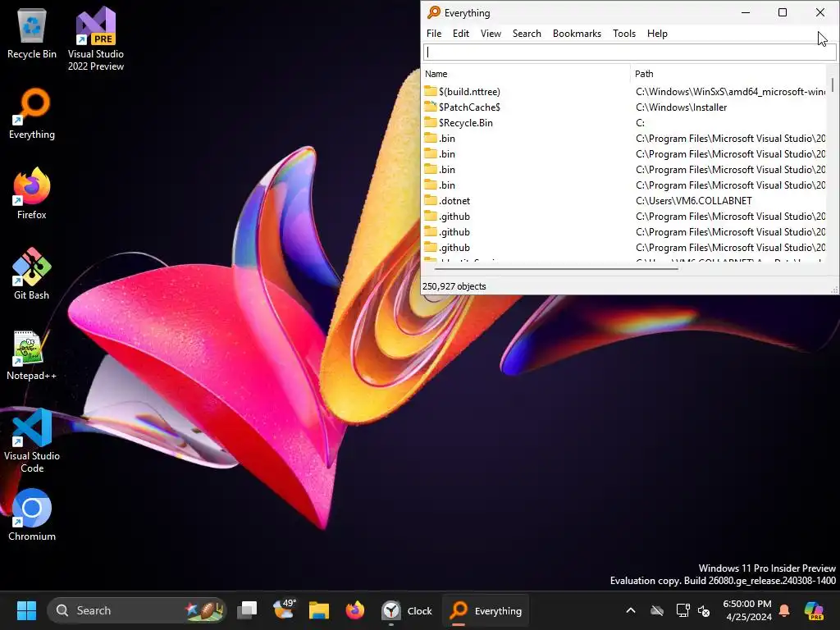The height and width of the screenshot is (630, 840).
Task: Click the Everything taskbar button
Action: click(x=486, y=610)
